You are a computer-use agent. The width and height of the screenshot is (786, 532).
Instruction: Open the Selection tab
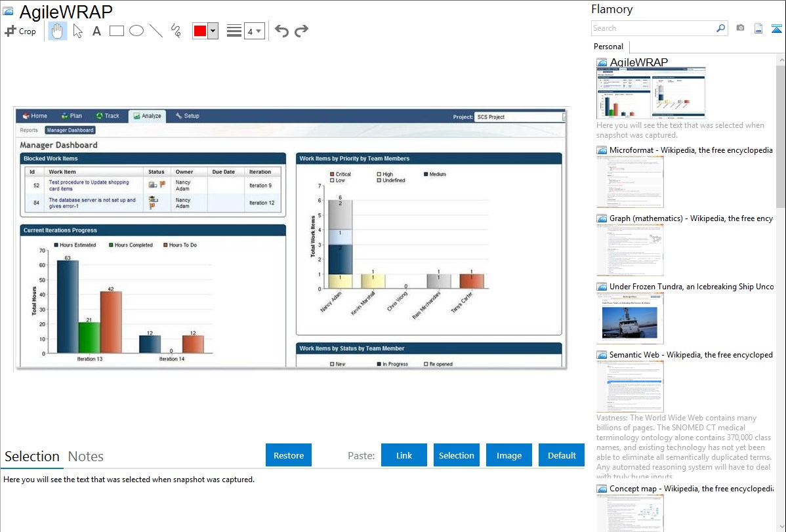coord(32,457)
